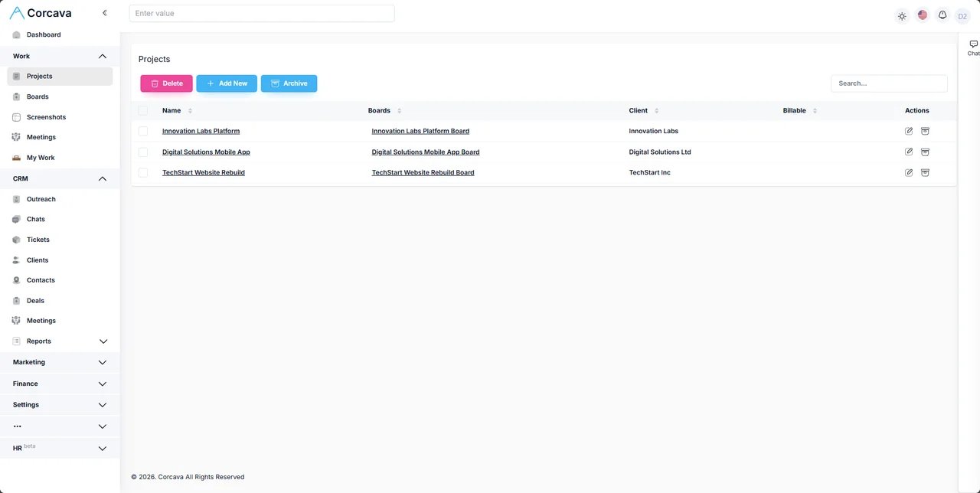Screen dimensions: 980x493
Task: Open the language flag selector
Action: point(923,15)
